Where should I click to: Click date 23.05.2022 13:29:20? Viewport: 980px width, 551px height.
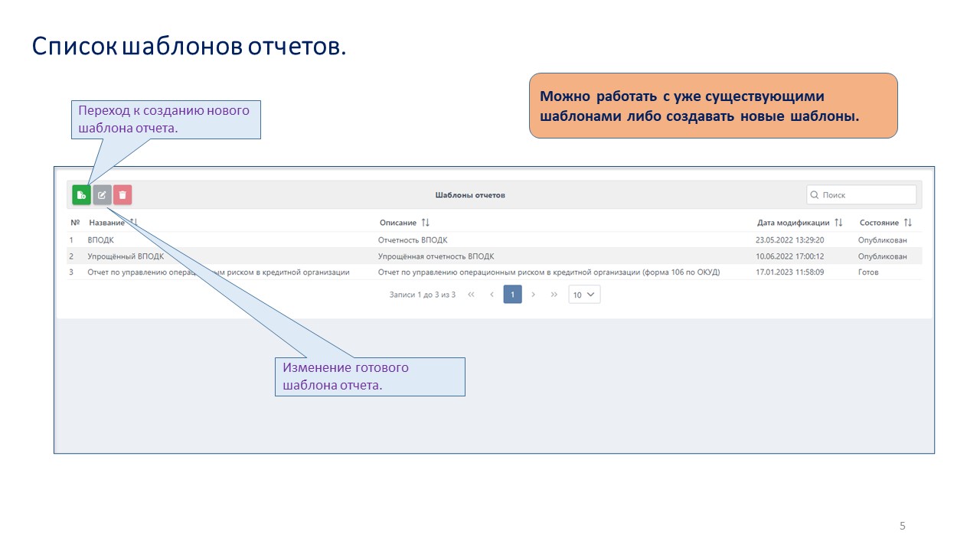coord(789,240)
